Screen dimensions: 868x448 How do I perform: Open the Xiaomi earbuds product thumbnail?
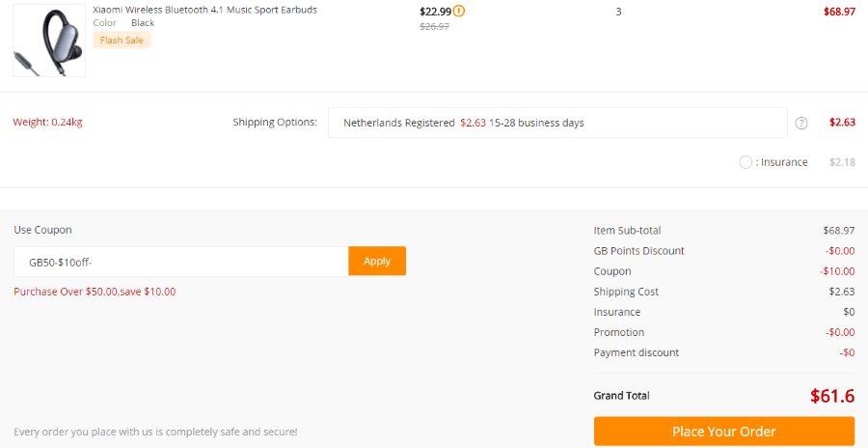49,41
